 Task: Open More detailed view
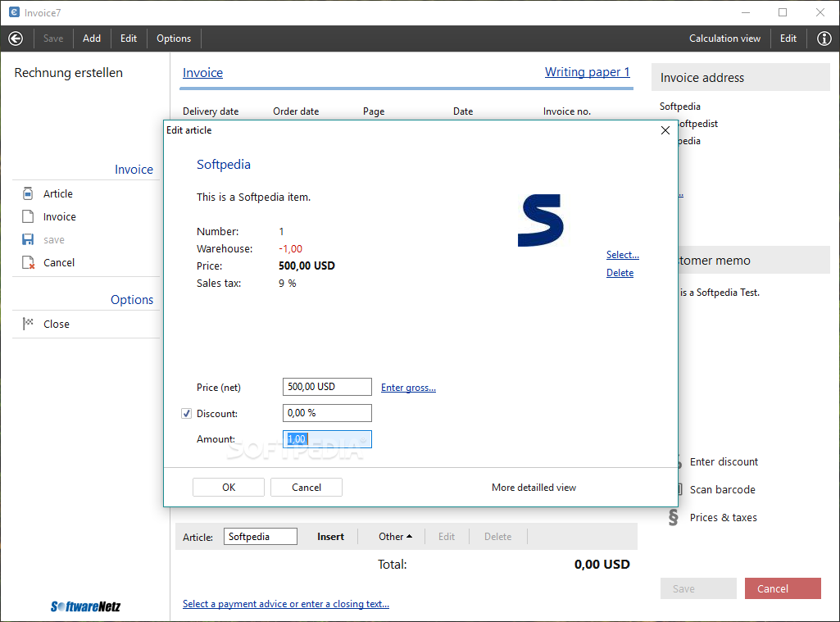pos(534,488)
